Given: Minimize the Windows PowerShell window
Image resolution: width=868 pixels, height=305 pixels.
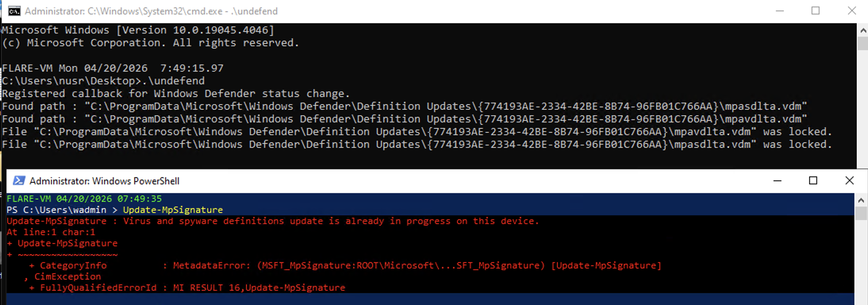Looking at the screenshot, I should 776,181.
